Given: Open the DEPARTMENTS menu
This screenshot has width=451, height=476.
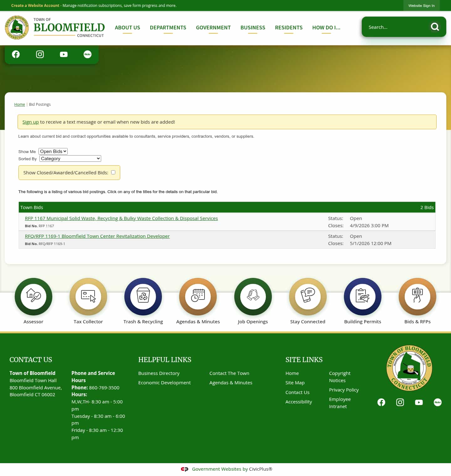Looking at the screenshot, I should tap(168, 28).
